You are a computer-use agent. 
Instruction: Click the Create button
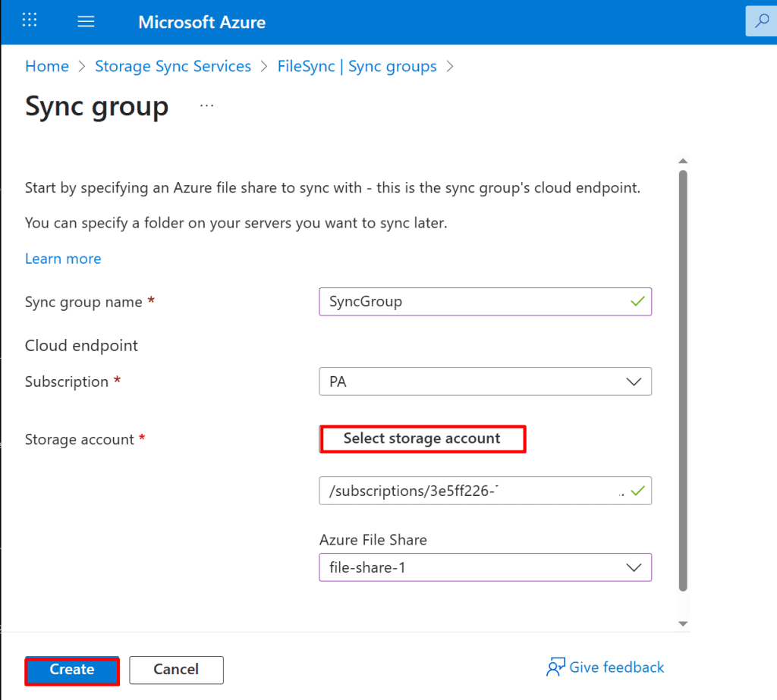click(x=72, y=670)
